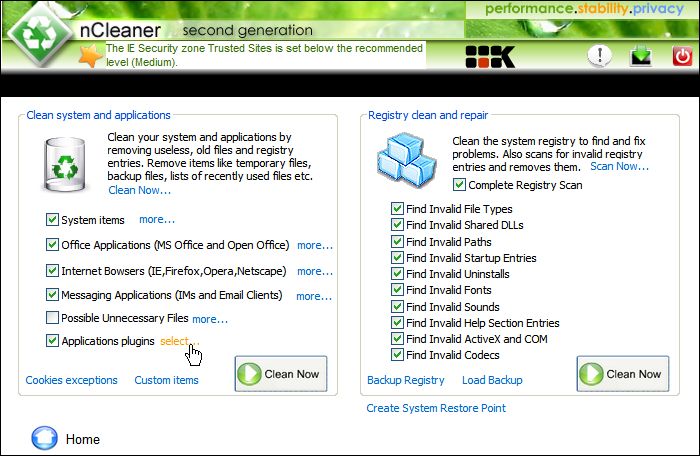
Task: Click Load Backup link
Action: point(492,380)
